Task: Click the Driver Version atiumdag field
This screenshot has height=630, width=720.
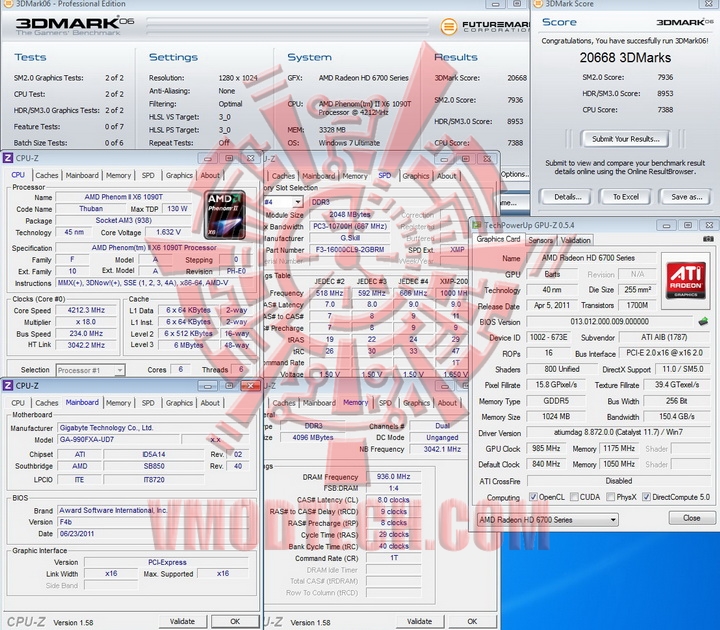Action: coord(619,433)
